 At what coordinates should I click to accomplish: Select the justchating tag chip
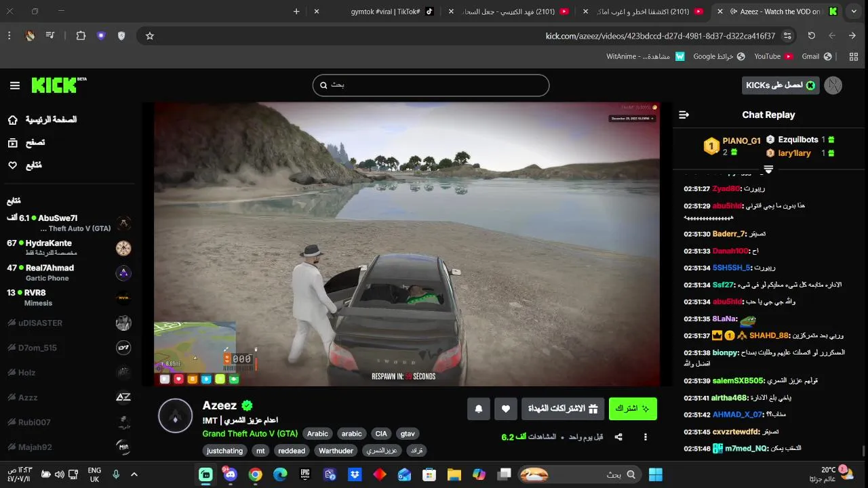click(225, 451)
